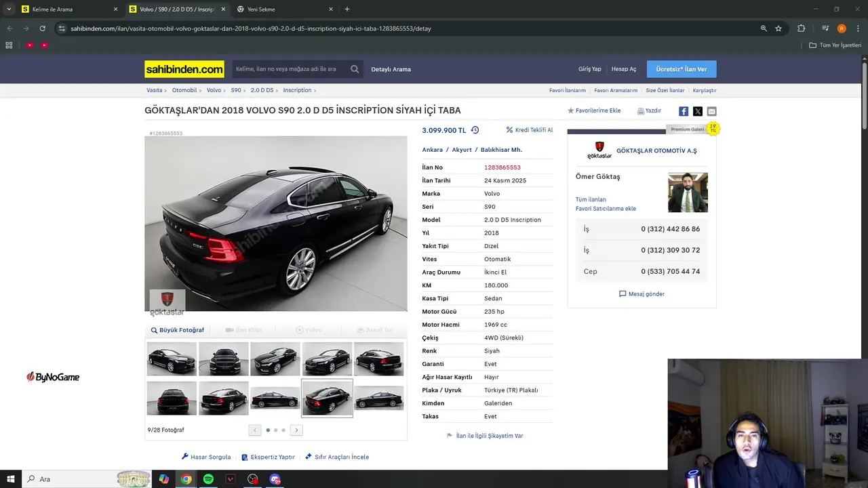Open Büyük Fotoğraf view

[178, 330]
